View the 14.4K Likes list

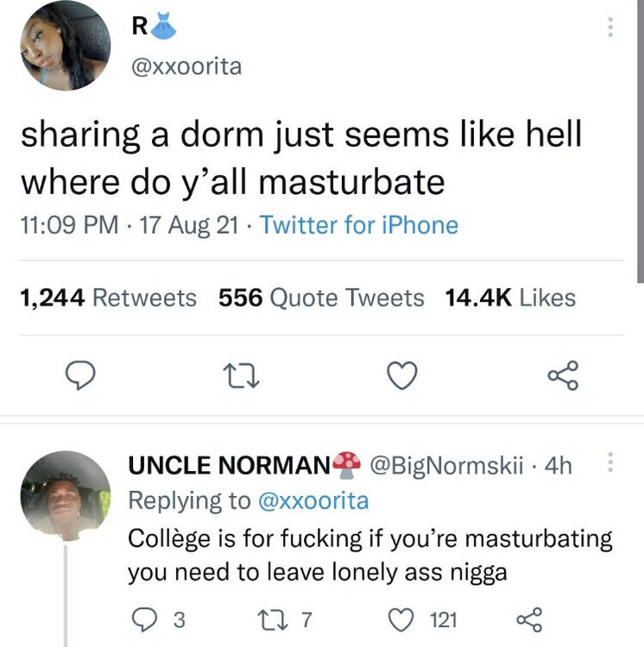pos(510,298)
